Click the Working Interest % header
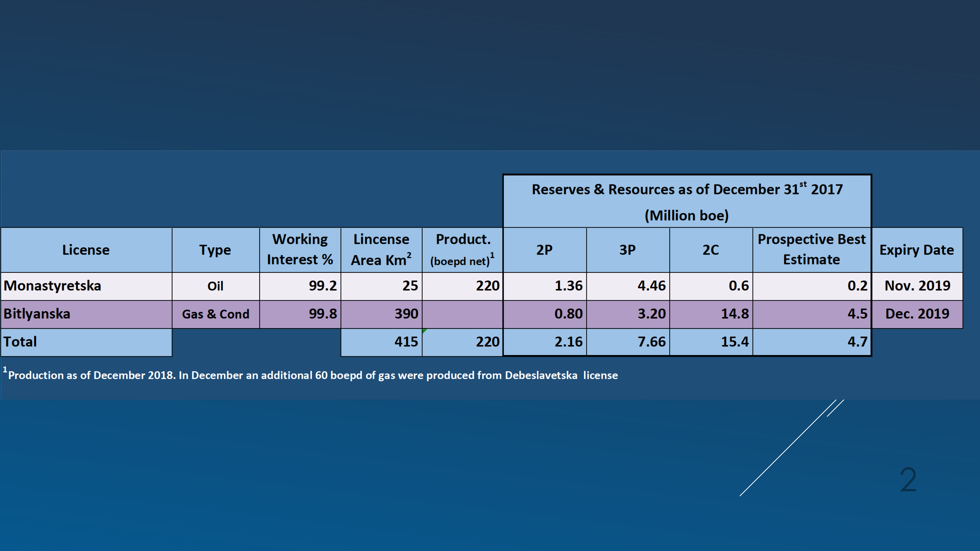This screenshot has width=980, height=551. [300, 250]
